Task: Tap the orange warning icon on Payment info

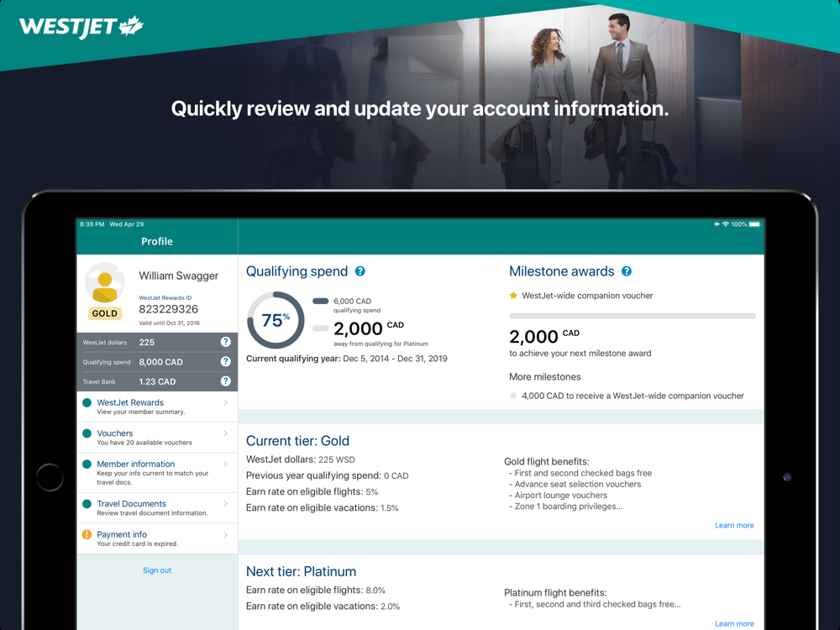Action: 87,534
